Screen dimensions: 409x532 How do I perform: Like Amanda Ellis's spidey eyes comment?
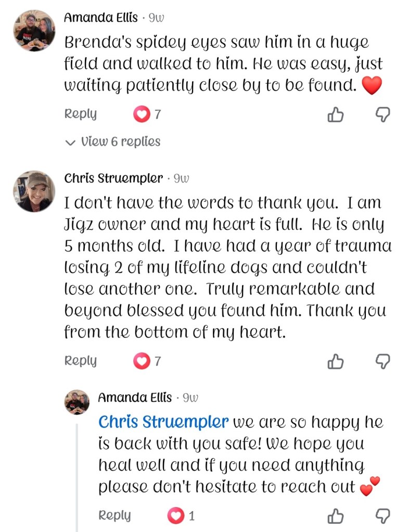tap(336, 114)
